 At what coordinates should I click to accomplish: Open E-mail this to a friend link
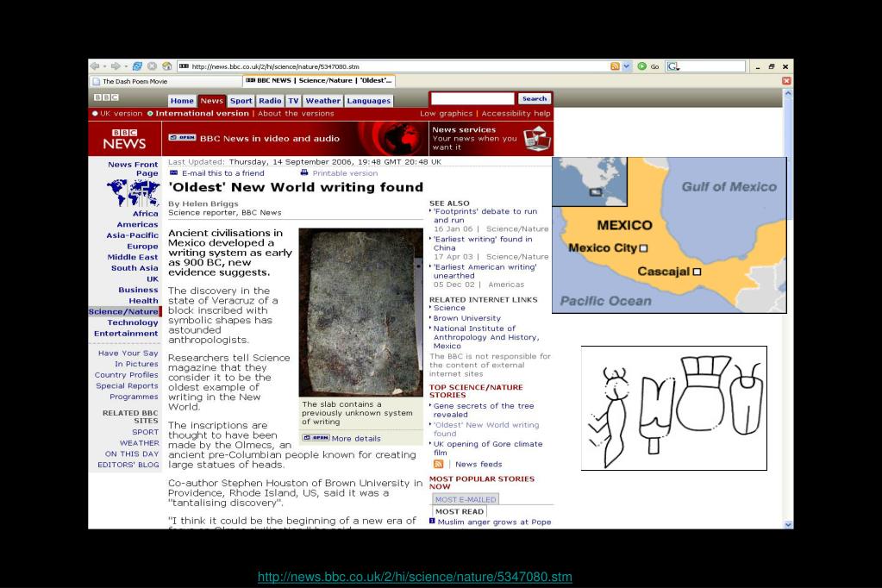point(222,173)
